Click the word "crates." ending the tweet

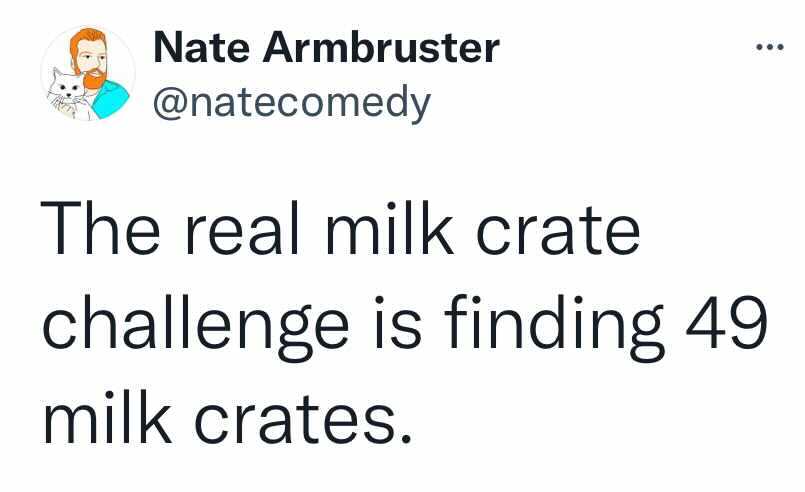[x=303, y=420]
